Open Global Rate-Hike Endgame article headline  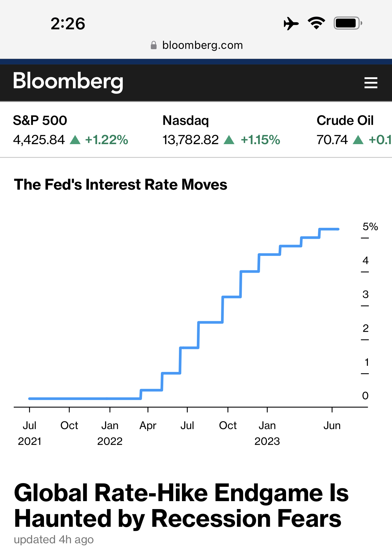[181, 505]
